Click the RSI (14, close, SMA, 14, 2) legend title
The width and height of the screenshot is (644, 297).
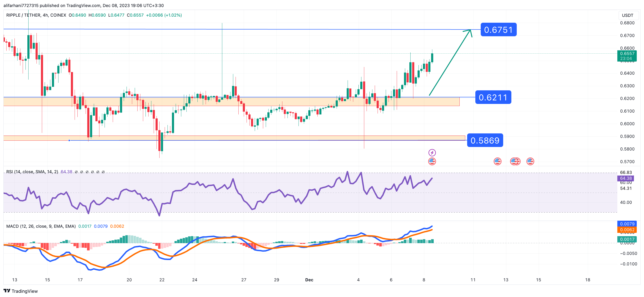click(x=32, y=172)
